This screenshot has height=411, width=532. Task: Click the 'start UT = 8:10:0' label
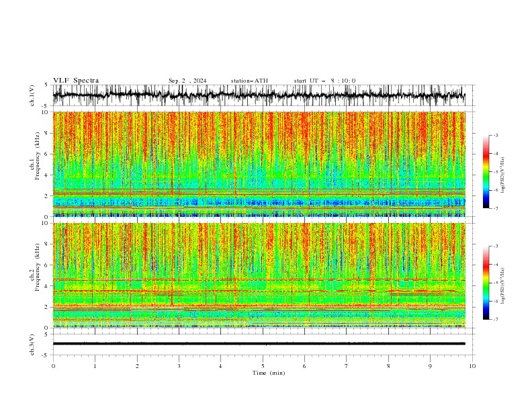[x=324, y=81]
